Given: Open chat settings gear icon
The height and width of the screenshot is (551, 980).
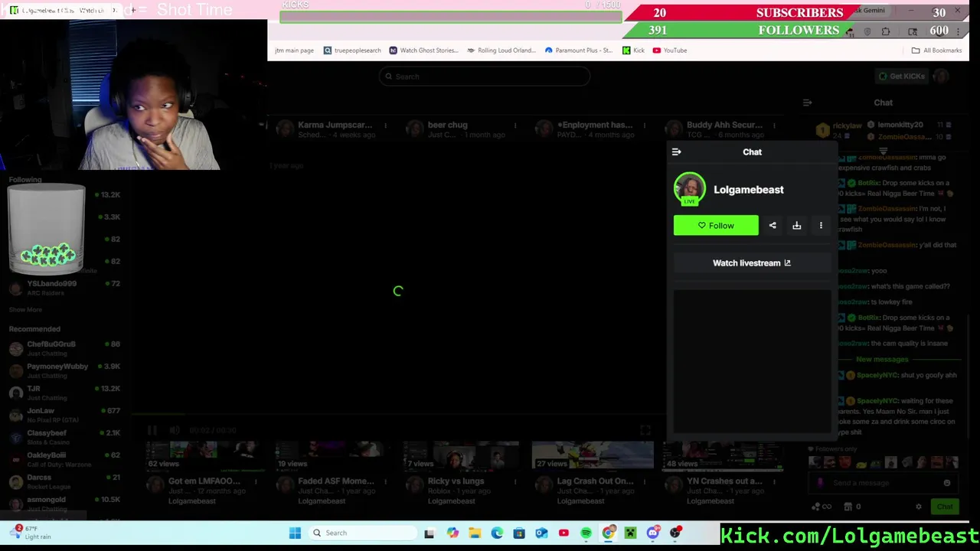Looking at the screenshot, I should pyautogui.click(x=919, y=507).
